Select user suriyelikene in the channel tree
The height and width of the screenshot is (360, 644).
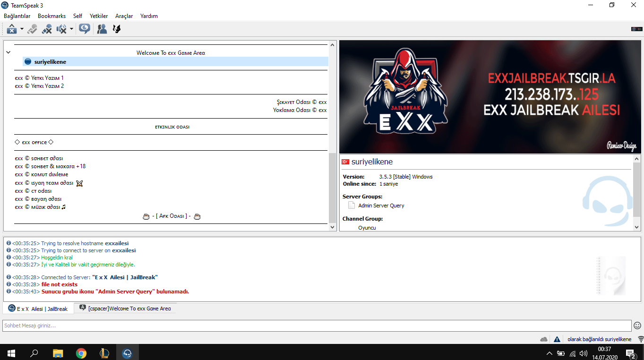point(175,61)
